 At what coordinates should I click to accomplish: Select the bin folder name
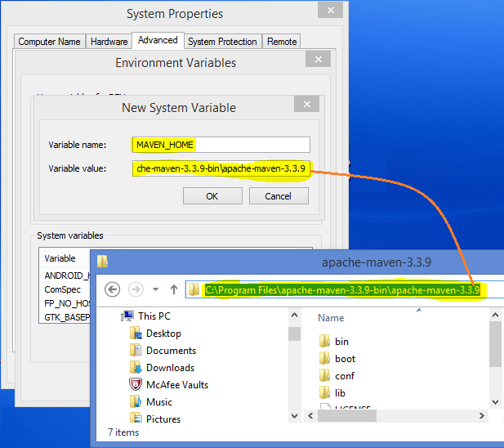(341, 342)
